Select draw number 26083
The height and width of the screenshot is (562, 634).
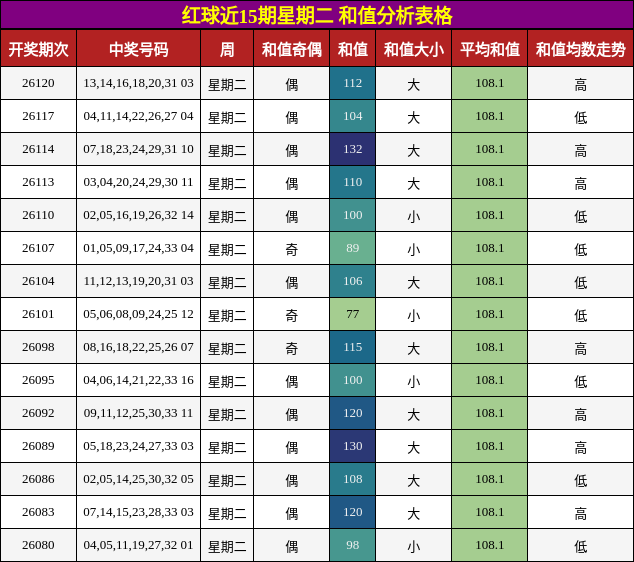tap(38, 512)
